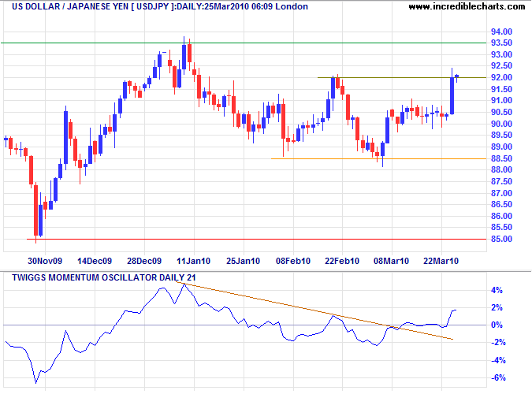532x394 pixels.
Task: Click the 22Feb10 date label
Action: click(x=342, y=261)
